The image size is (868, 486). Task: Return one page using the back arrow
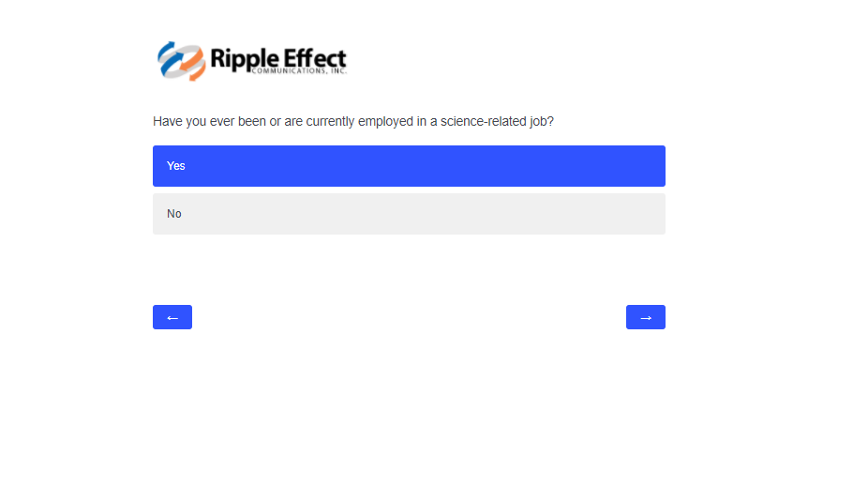pyautogui.click(x=172, y=317)
